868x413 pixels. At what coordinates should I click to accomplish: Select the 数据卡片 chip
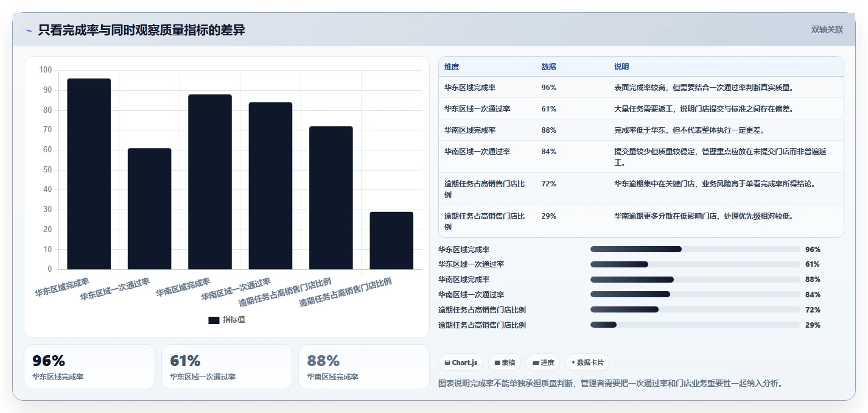click(x=587, y=362)
